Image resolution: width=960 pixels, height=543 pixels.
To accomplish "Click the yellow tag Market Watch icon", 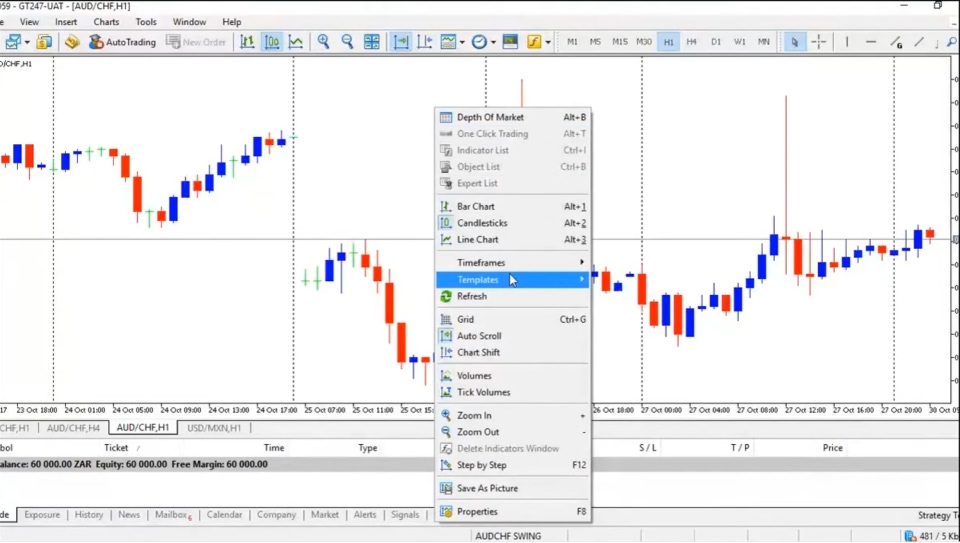I will [x=72, y=42].
